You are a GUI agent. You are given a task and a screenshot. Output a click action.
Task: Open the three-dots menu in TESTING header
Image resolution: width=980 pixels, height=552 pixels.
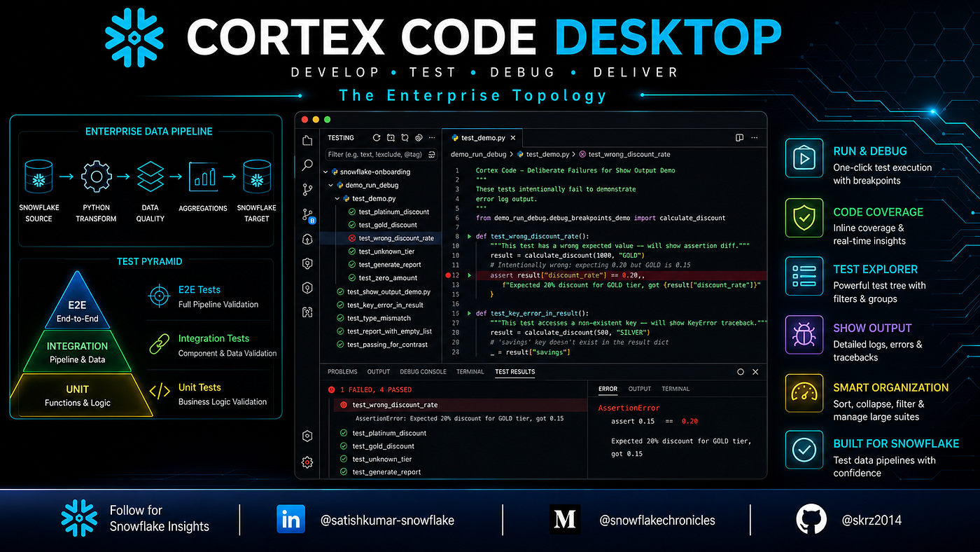coord(433,138)
